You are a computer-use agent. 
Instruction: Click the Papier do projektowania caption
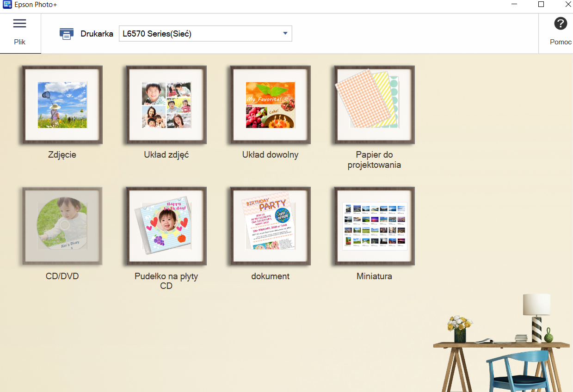[x=374, y=160]
